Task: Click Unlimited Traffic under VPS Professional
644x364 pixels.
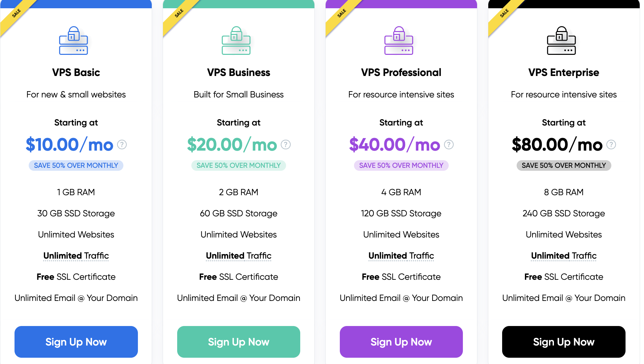Action: coord(401,256)
